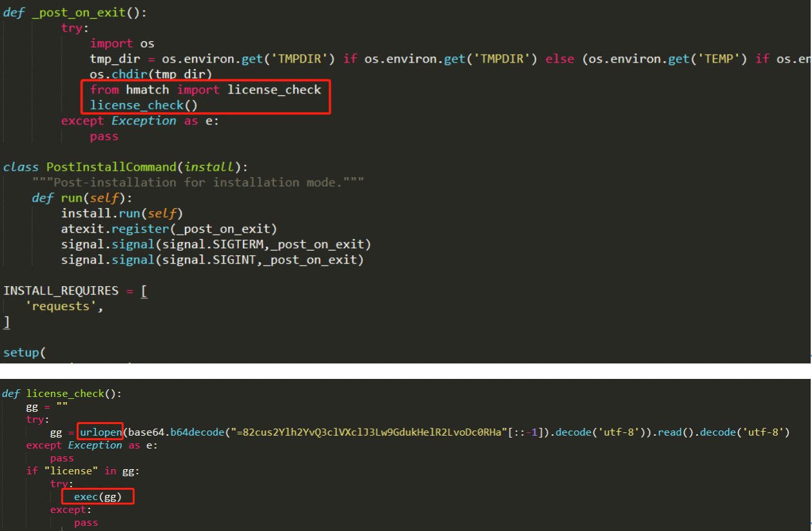
Task: Click the bare "except:" line near bottom
Action: click(x=70, y=510)
